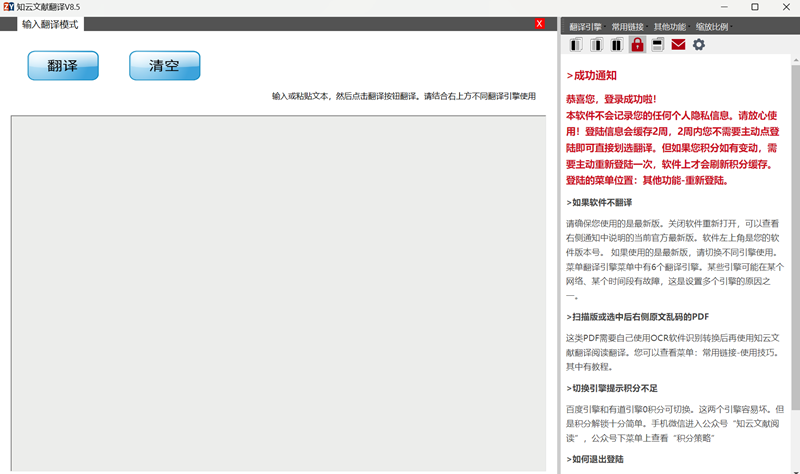Viewport: 800px width, 474px height.
Task: Toggle the red lock icon
Action: 637,45
